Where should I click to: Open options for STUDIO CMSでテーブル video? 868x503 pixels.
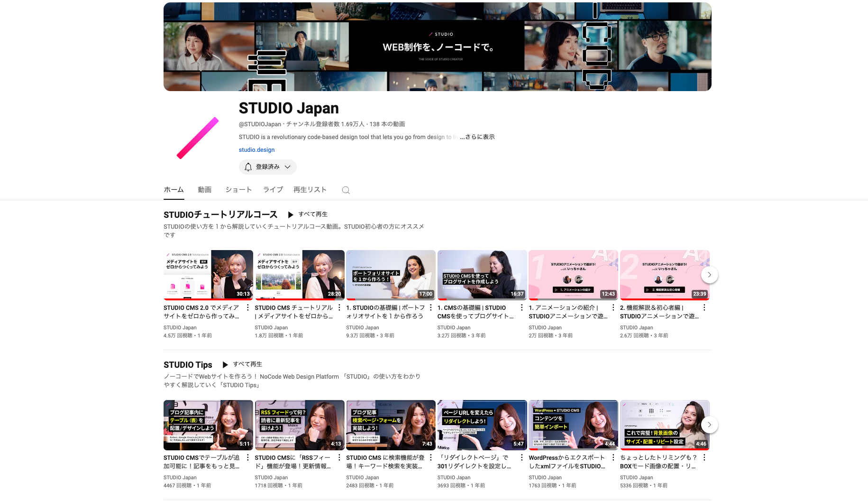[x=247, y=457]
